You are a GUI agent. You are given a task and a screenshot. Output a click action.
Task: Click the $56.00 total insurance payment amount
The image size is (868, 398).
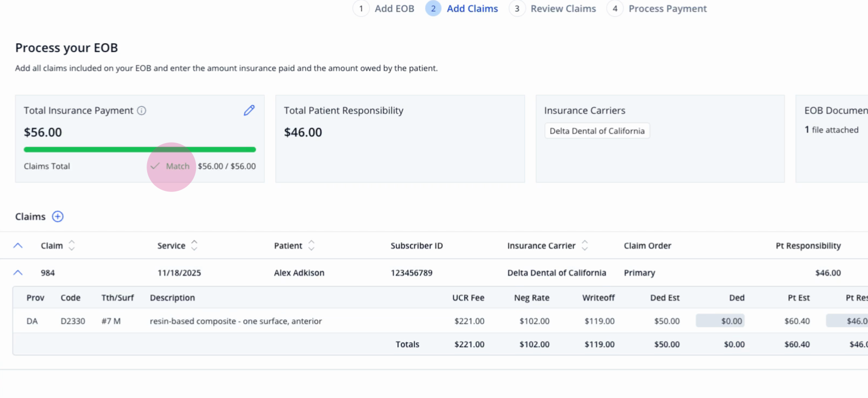click(x=43, y=132)
